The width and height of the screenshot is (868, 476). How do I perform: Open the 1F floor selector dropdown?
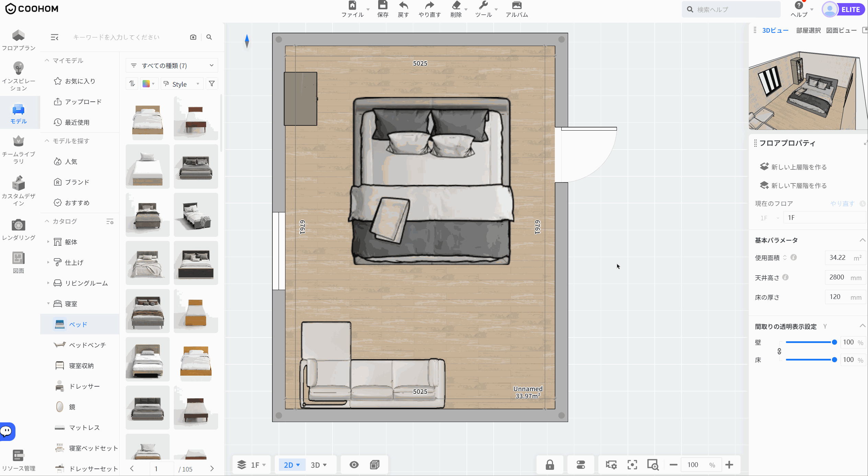(251, 465)
